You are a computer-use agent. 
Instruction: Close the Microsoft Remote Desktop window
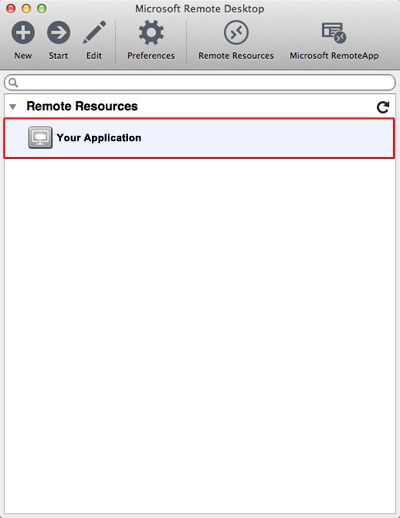click(11, 8)
